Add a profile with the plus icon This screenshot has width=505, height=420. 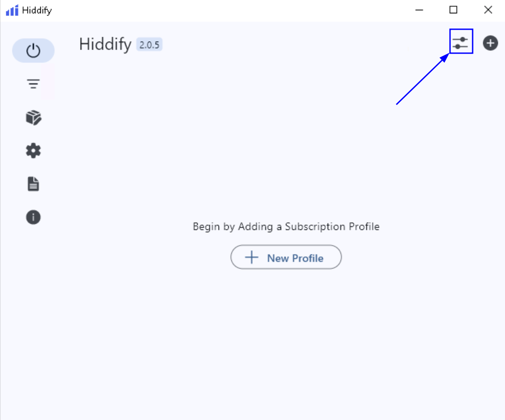pyautogui.click(x=490, y=43)
